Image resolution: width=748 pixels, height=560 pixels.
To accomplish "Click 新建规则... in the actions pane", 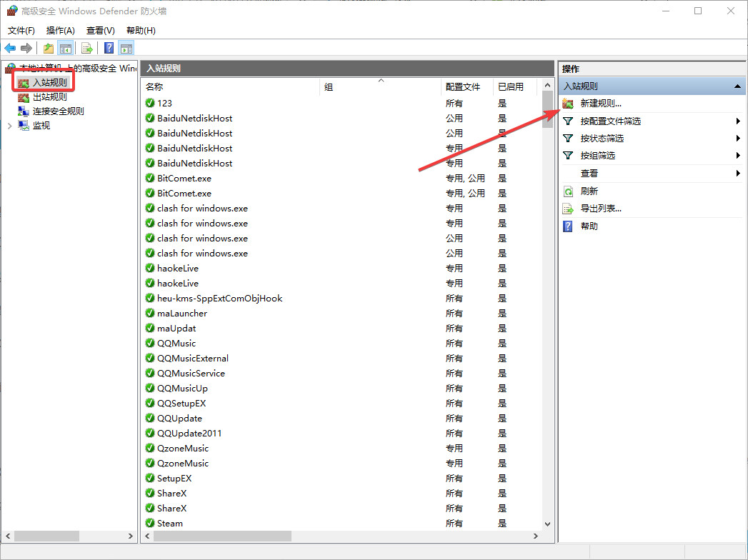I will pos(601,104).
